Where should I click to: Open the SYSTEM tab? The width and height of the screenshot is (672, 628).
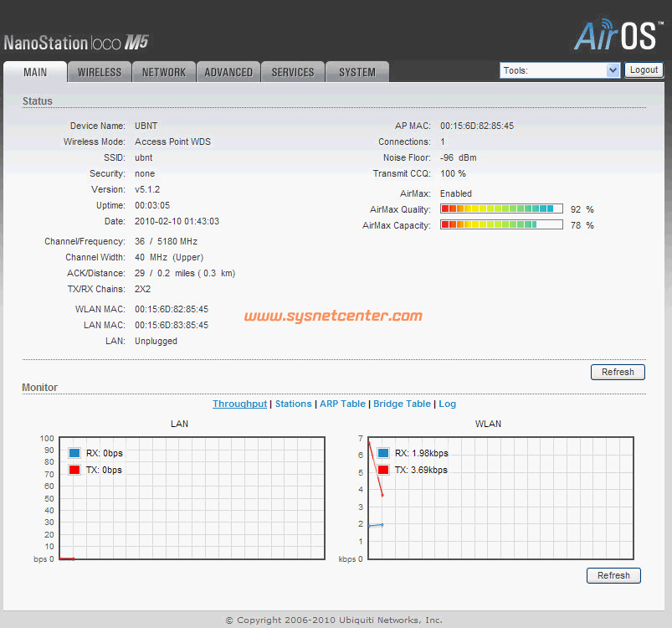coord(357,72)
